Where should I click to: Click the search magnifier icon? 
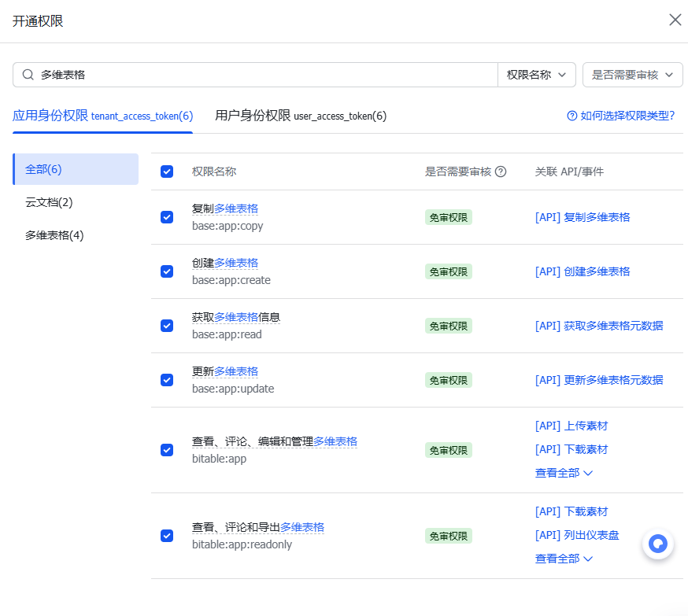click(x=28, y=75)
